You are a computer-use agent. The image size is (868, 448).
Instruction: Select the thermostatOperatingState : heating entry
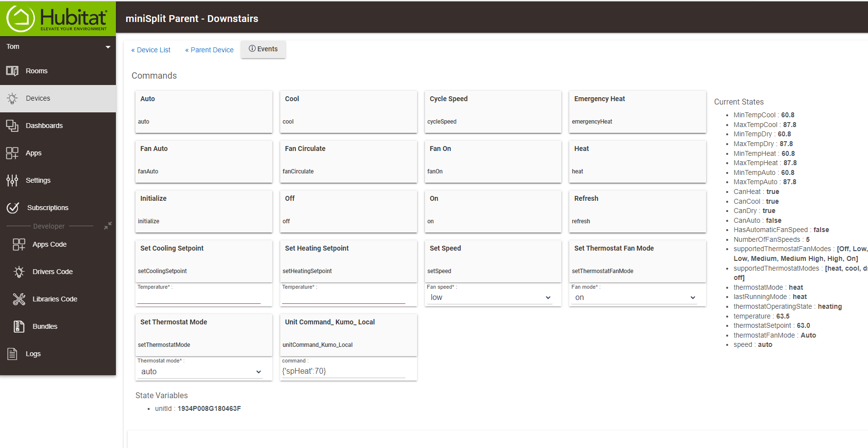[788, 306]
